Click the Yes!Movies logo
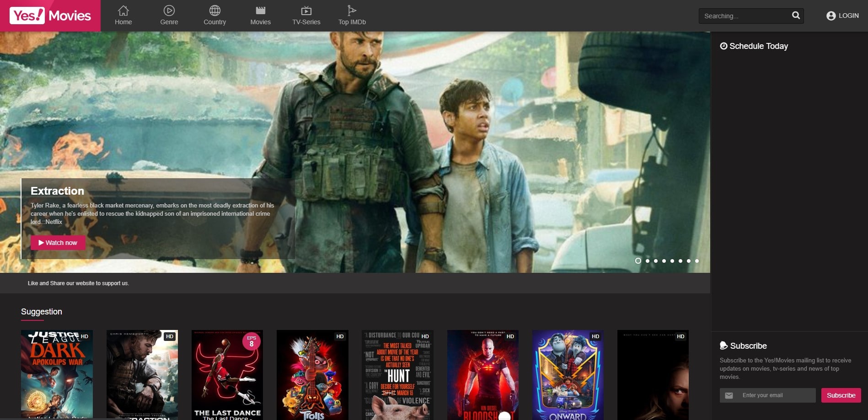Viewport: 868px width, 420px height. click(x=50, y=16)
